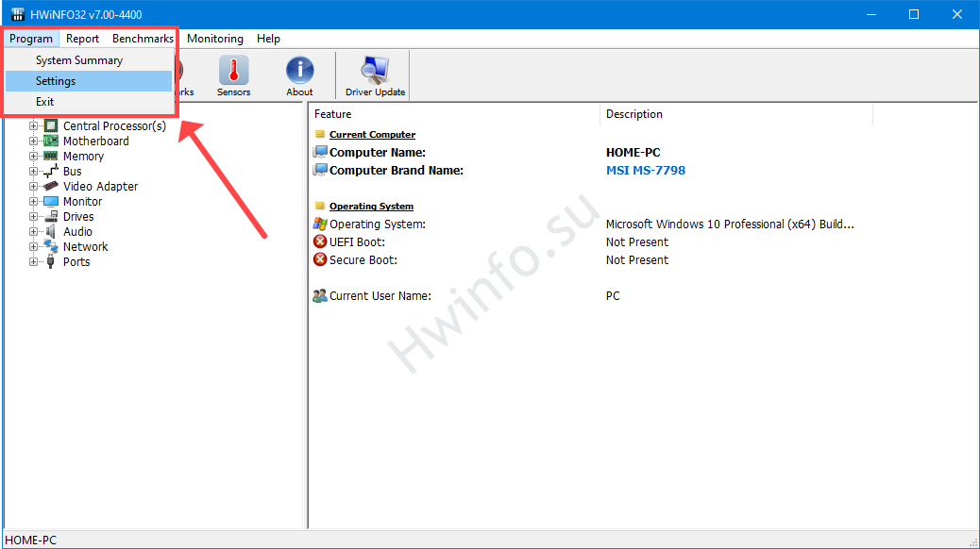Screen dimensions: 980x549
Task: Expand the Ports tree node
Action: [34, 262]
